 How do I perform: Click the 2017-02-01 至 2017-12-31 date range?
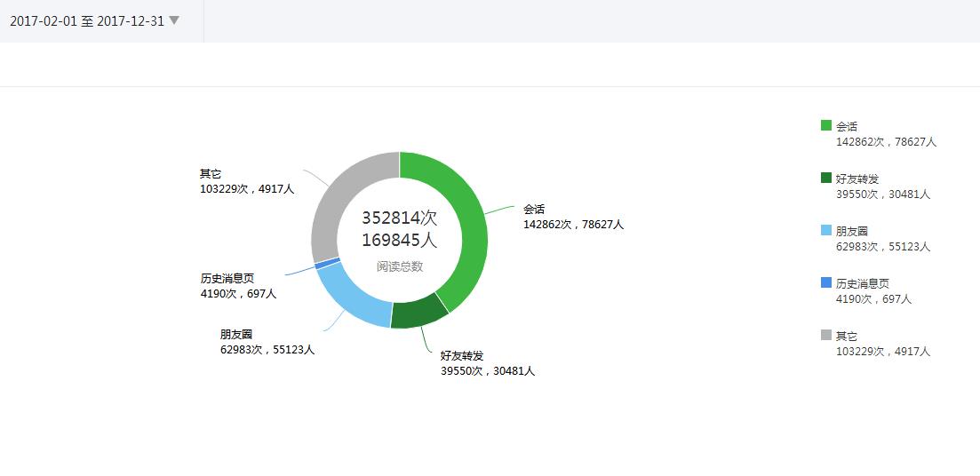87,21
